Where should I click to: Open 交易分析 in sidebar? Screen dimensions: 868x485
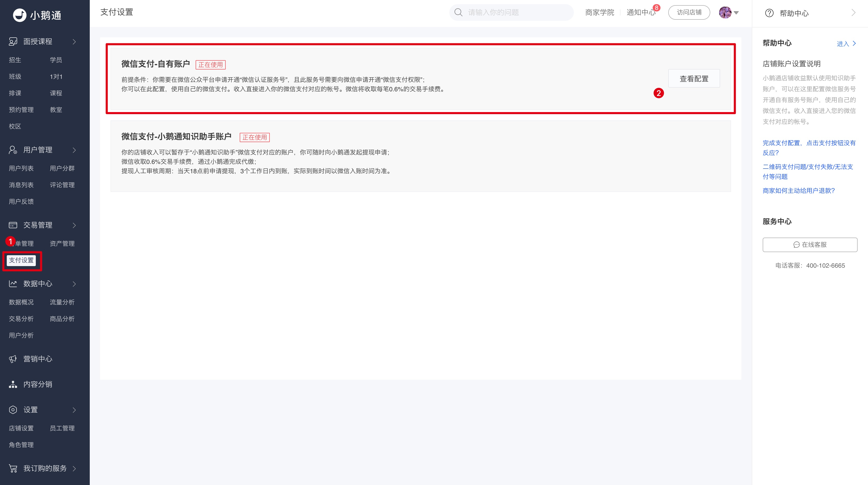coord(21,319)
